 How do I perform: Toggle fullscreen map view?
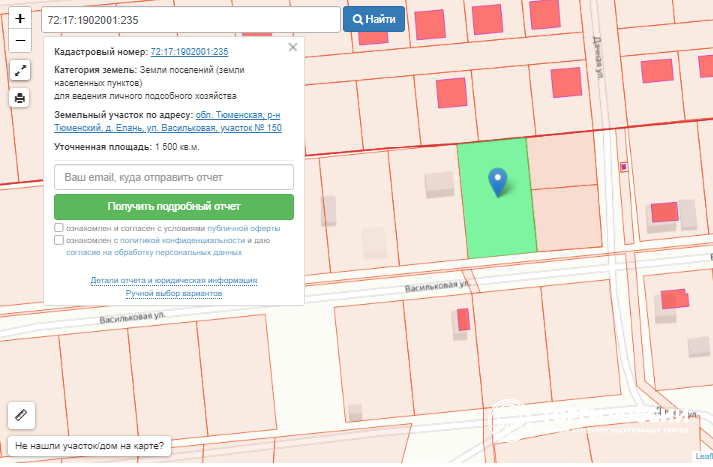[21, 70]
